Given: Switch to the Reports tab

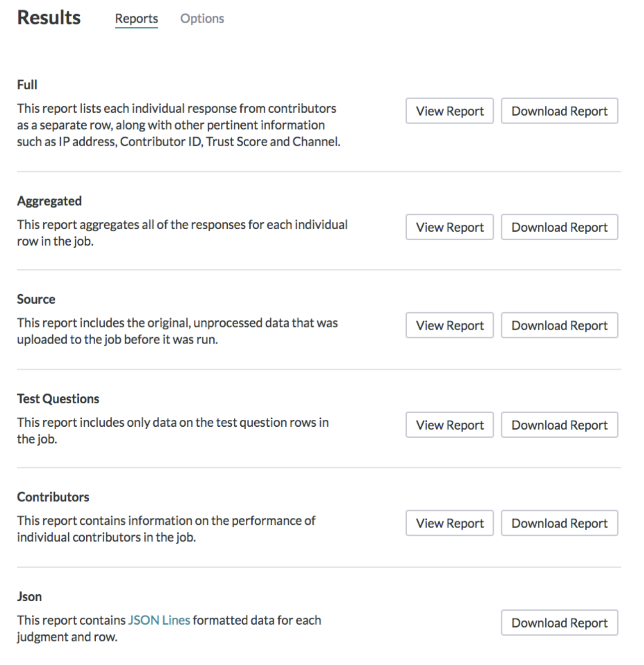Looking at the screenshot, I should [136, 18].
